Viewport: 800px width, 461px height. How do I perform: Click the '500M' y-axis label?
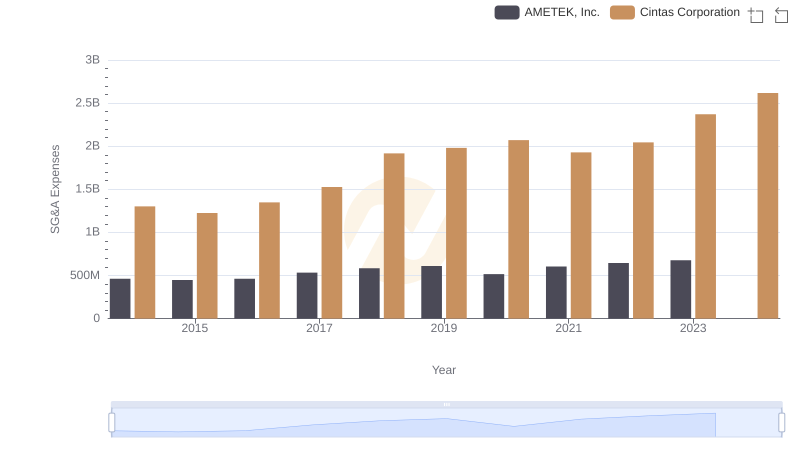pos(85,275)
